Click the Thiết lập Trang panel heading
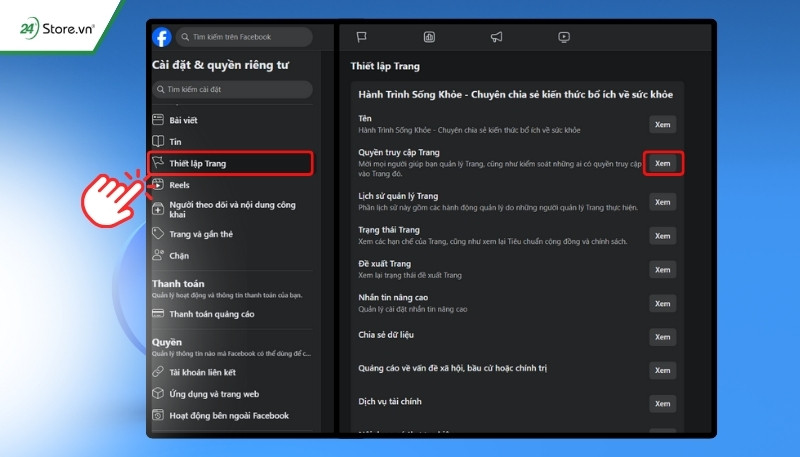This screenshot has height=457, width=800. [385, 66]
